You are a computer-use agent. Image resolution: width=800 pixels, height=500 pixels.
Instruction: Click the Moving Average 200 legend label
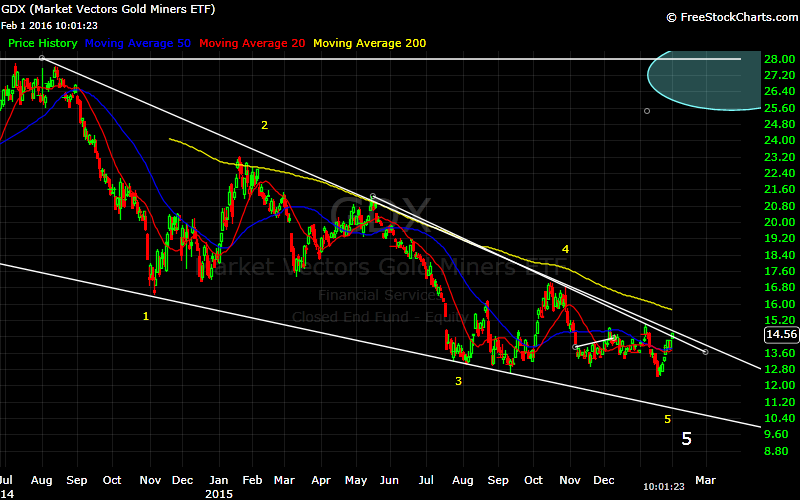(x=371, y=44)
